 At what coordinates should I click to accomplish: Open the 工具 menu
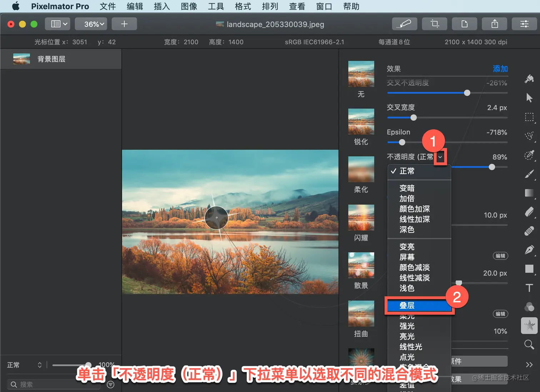point(216,6)
